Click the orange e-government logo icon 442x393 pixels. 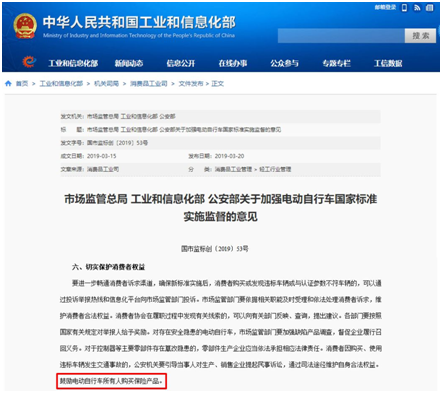click(x=29, y=62)
